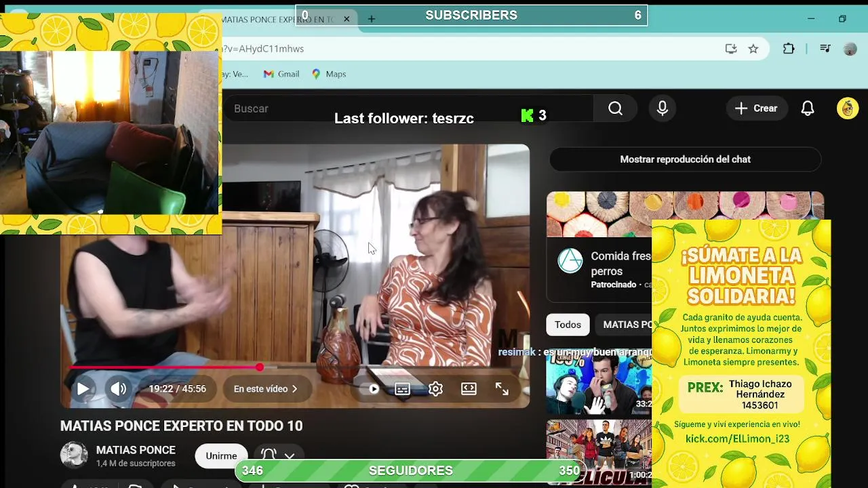Click the install/cast icon in address bar

click(x=730, y=49)
